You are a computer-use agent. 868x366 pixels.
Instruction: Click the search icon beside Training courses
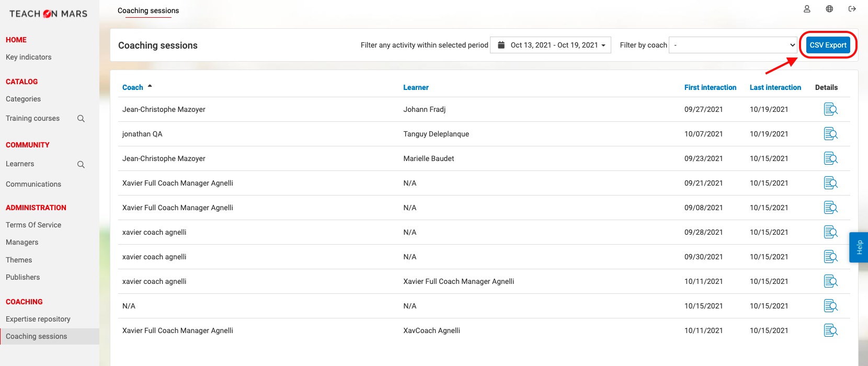click(81, 119)
